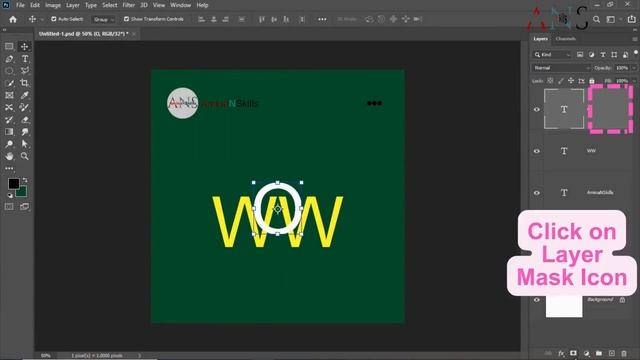Image resolution: width=640 pixels, height=360 pixels.
Task: Toggle filter for shape layers
Action: point(614,55)
